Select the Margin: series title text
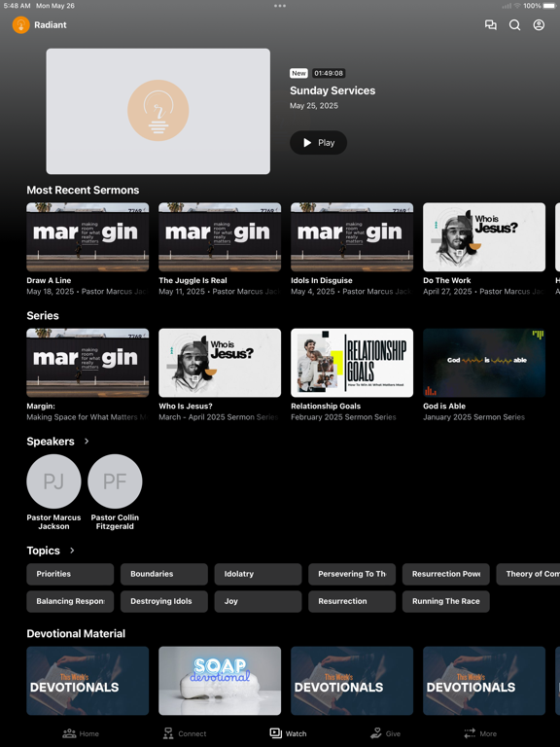Viewport: 560px width, 747px height. coord(41,406)
